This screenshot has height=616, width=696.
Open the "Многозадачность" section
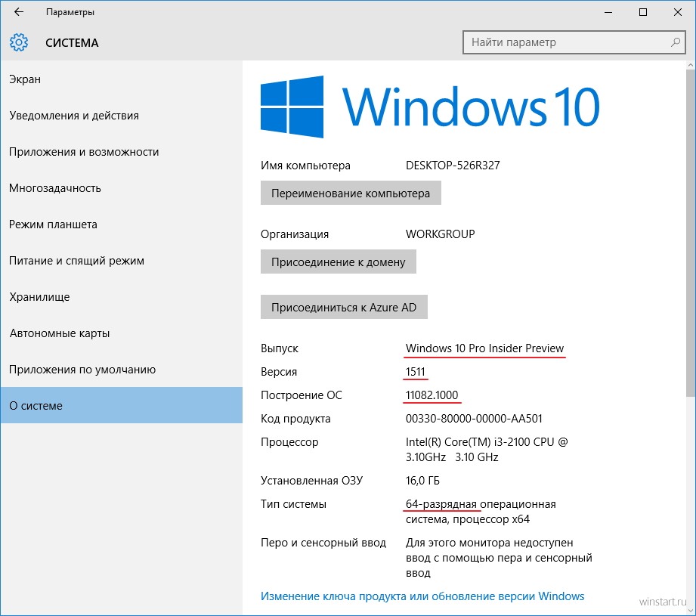[121, 188]
